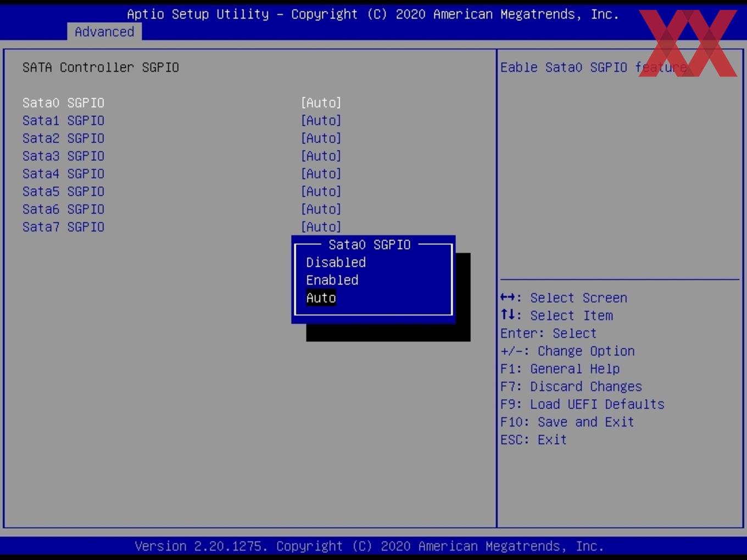Select the Sata0 SGPIO setting label
Screen dimensions: 747x560
[63, 103]
